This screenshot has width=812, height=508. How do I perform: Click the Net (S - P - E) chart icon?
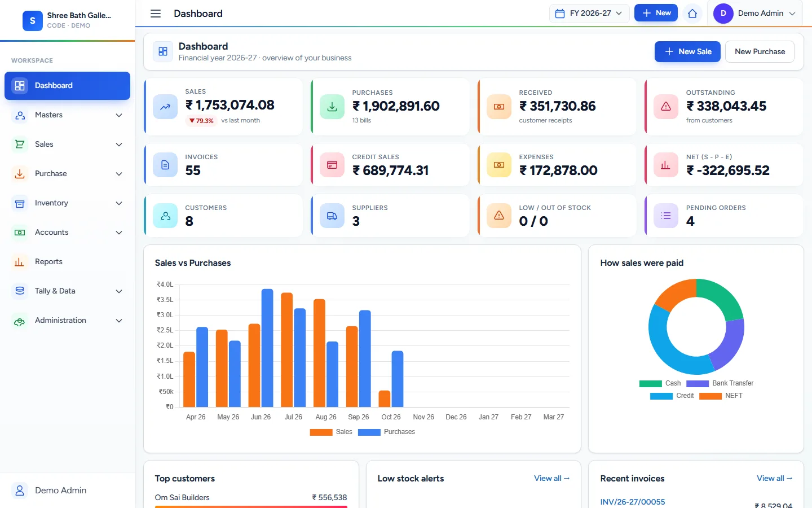tap(666, 165)
